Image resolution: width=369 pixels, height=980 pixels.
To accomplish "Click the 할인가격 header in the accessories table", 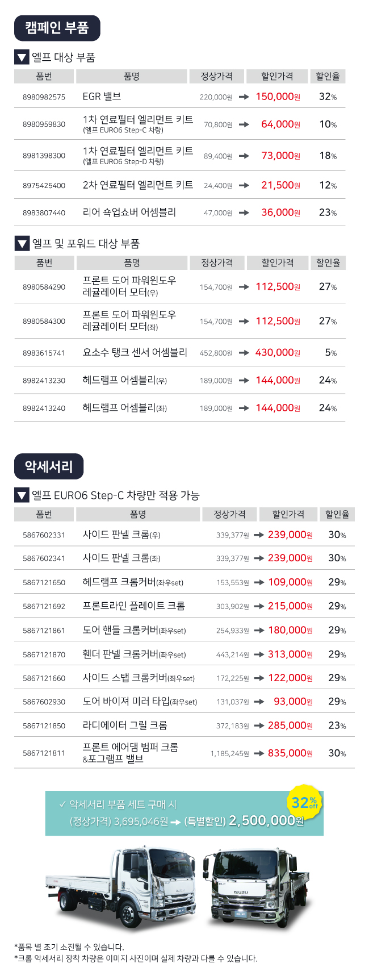I will (x=288, y=515).
